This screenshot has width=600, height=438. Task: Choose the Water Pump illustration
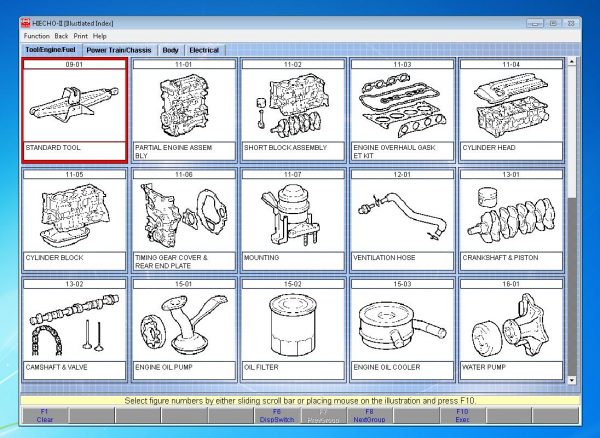(x=511, y=325)
